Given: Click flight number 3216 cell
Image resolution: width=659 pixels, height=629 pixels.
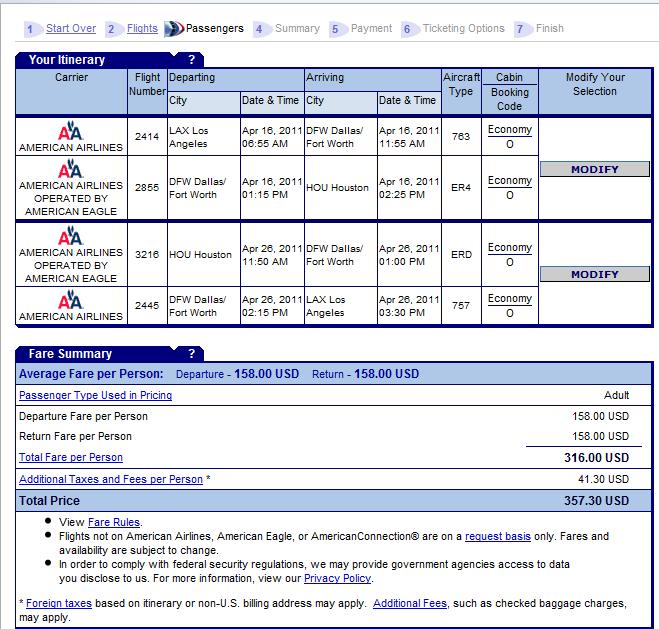Looking at the screenshot, I should (x=147, y=255).
